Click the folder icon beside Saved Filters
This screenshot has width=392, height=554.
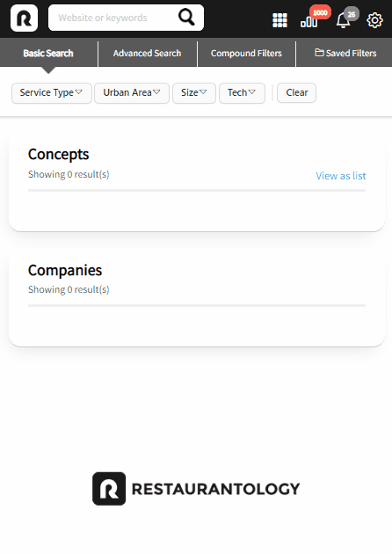click(319, 53)
